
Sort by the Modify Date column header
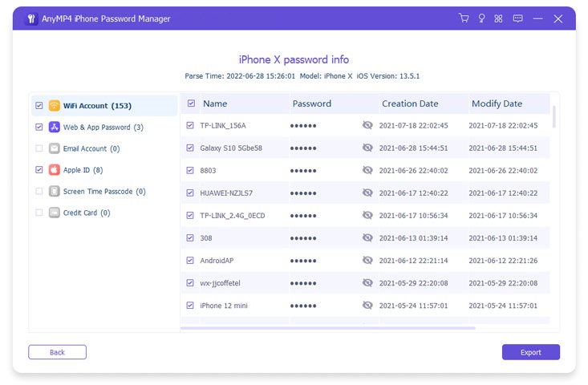tap(497, 103)
